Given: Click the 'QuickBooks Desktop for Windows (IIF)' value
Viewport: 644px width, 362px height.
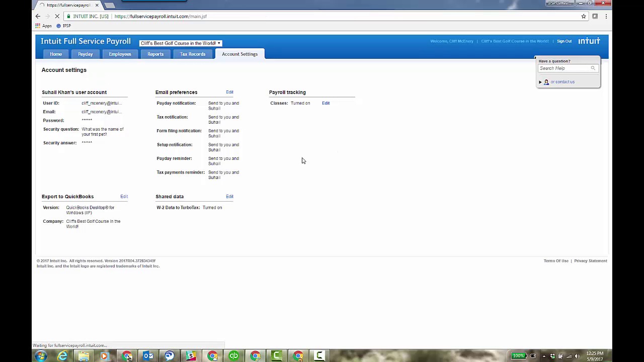Looking at the screenshot, I should [x=90, y=210].
